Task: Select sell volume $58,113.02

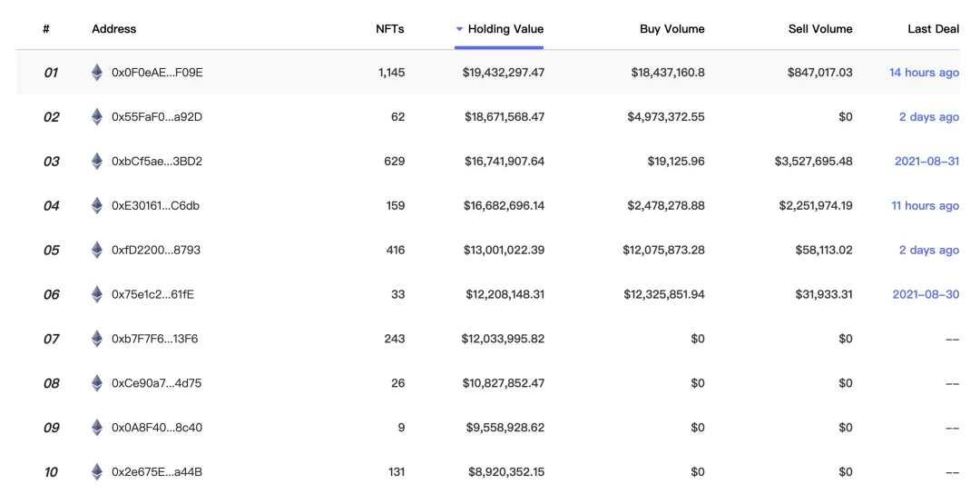Action: click(x=824, y=250)
